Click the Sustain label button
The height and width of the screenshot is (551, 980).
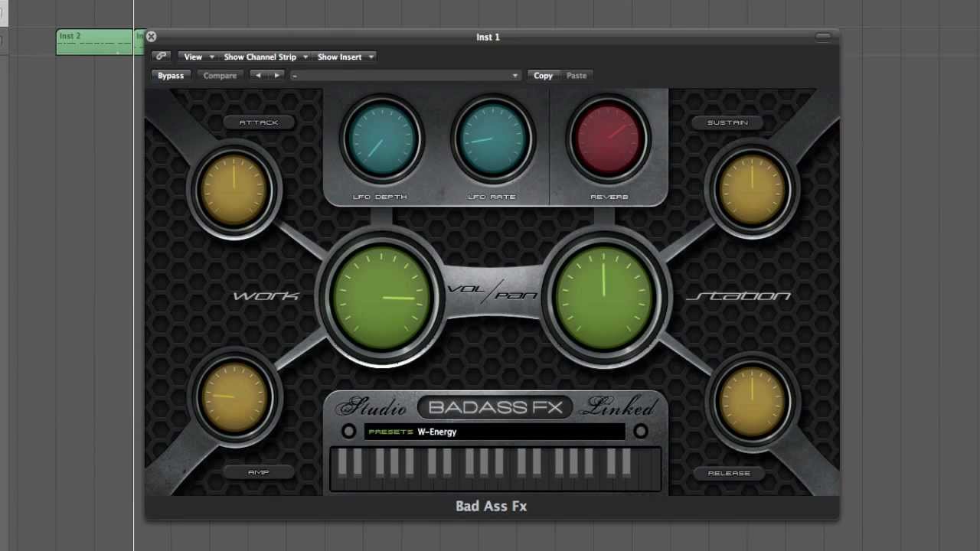727,122
